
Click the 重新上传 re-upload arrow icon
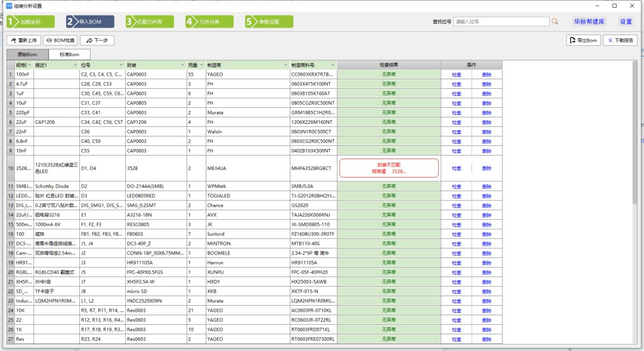pyautogui.click(x=14, y=41)
